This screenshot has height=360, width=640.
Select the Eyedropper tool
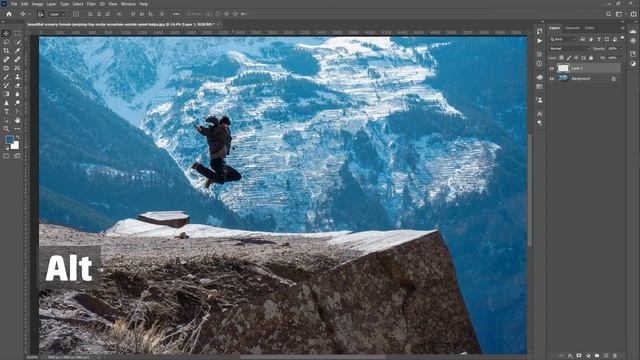click(x=17, y=51)
